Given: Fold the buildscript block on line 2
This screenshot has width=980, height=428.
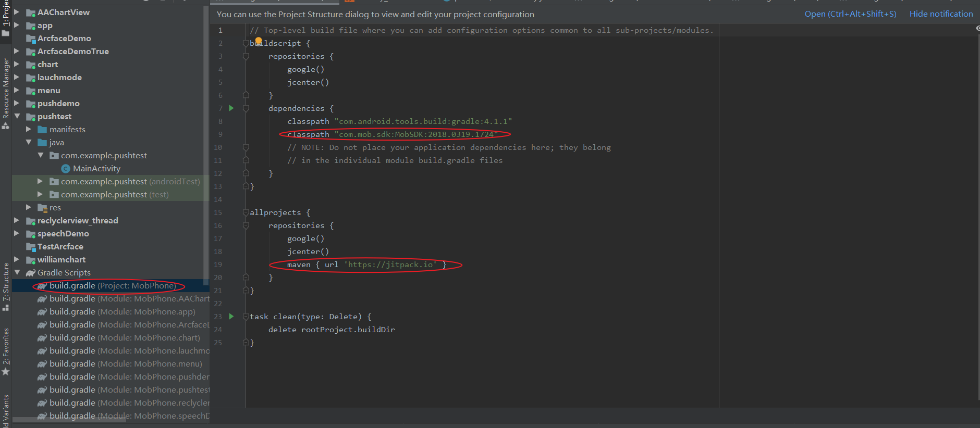Looking at the screenshot, I should click(246, 43).
